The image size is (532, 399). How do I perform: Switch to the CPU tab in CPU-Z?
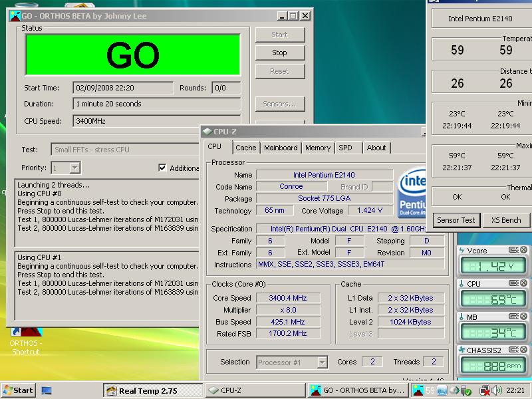214,146
